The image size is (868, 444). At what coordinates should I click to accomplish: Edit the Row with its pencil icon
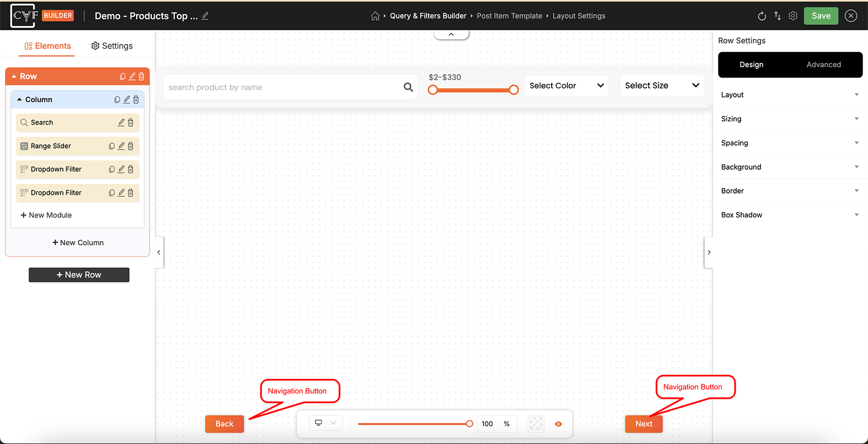click(132, 76)
